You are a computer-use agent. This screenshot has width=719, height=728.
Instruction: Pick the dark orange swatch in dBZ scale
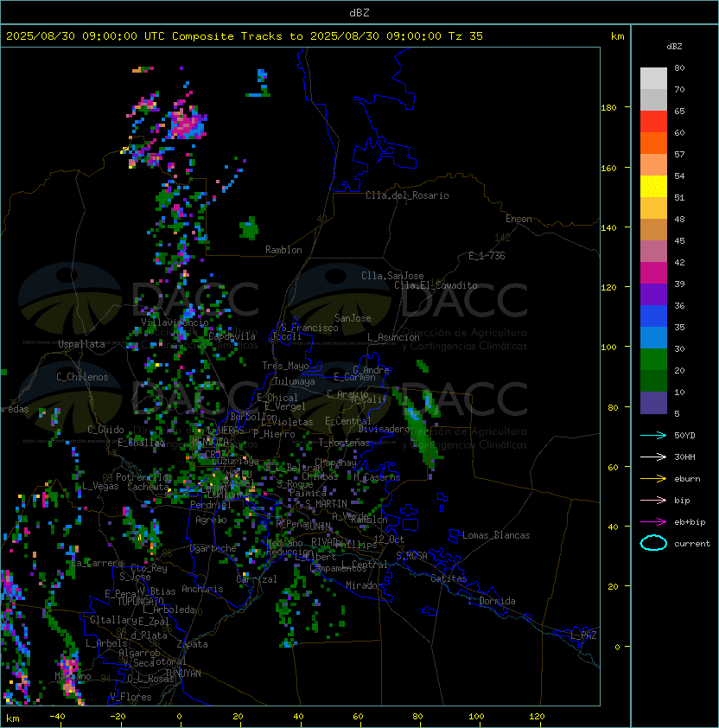[x=653, y=143]
